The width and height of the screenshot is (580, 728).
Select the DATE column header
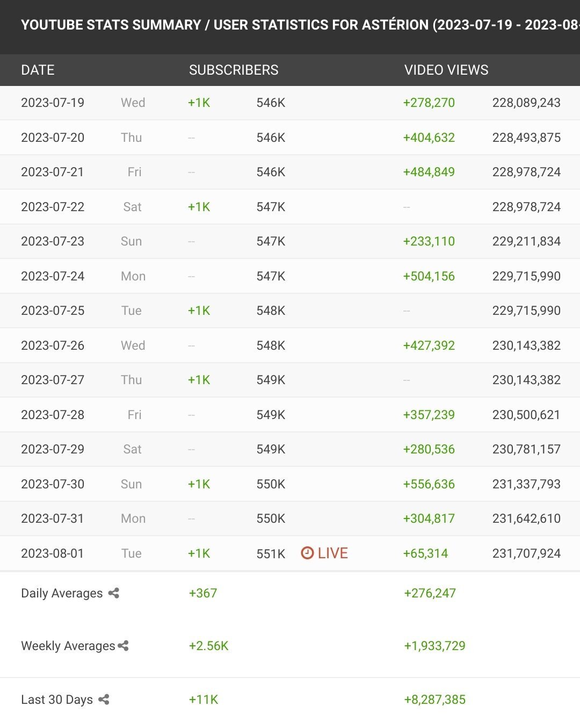click(x=38, y=70)
